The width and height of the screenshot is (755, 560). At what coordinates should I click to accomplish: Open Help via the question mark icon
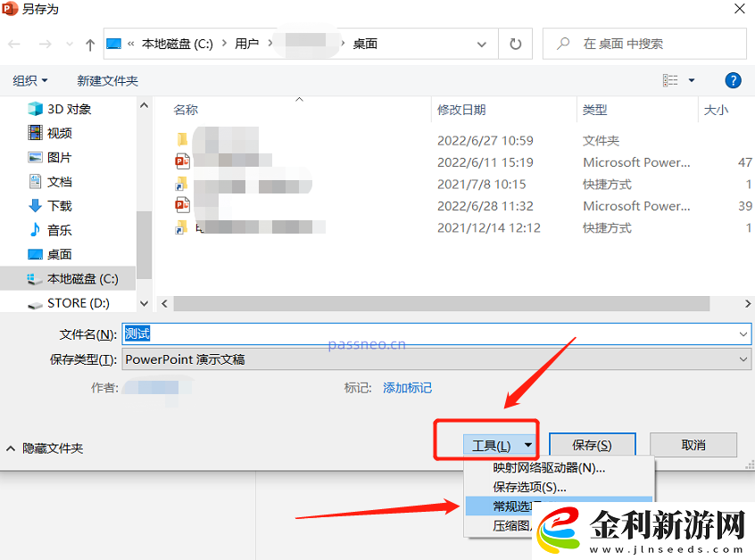click(733, 80)
